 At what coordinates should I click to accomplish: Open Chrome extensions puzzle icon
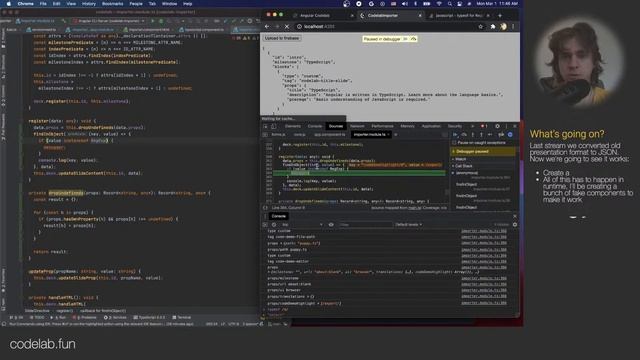[493, 27]
